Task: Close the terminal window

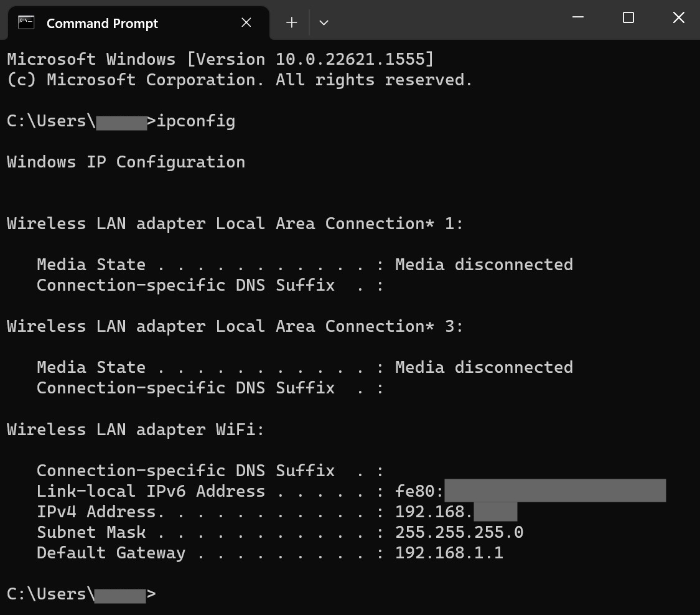Action: [679, 17]
